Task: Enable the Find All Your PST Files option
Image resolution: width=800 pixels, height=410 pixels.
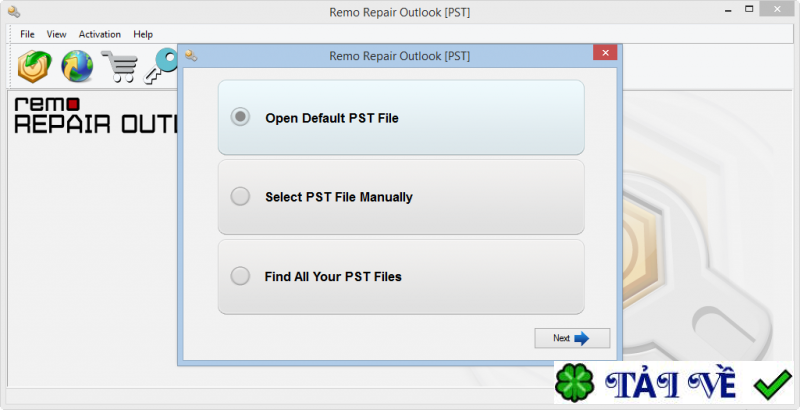Action: click(x=240, y=276)
